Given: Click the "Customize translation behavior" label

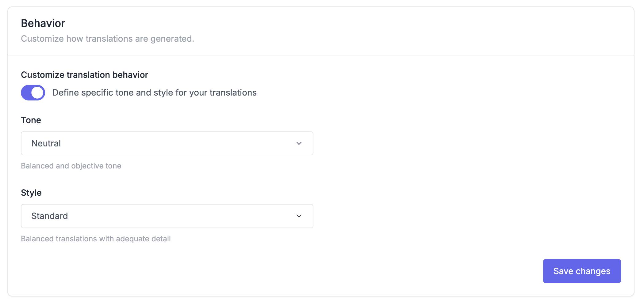Looking at the screenshot, I should [x=84, y=75].
